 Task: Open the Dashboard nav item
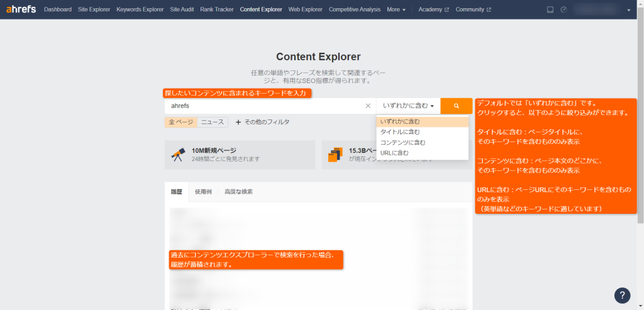pyautogui.click(x=57, y=9)
